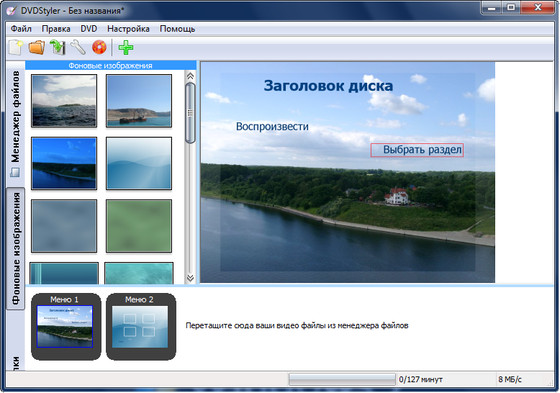Viewport: 560px width, 393px height.
Task: Select the Меню 2 thumbnail
Action: [141, 327]
